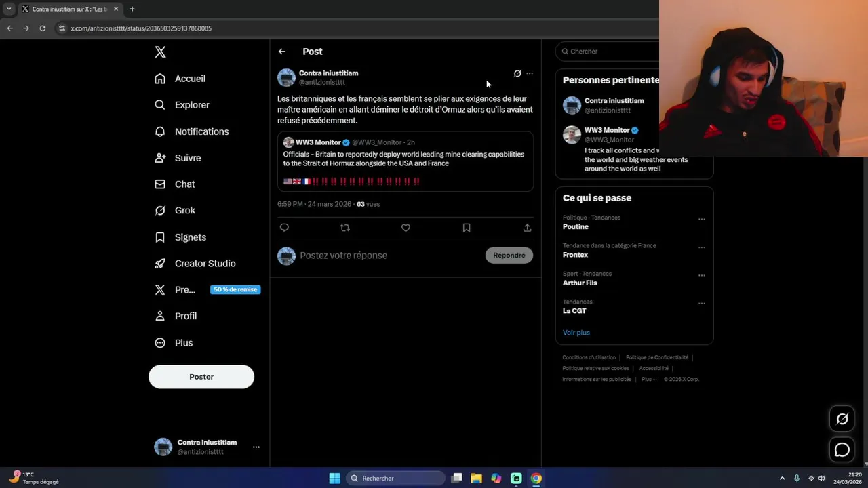Click the 6:59 PM · 24 mars 2026 timestamp

[314, 204]
